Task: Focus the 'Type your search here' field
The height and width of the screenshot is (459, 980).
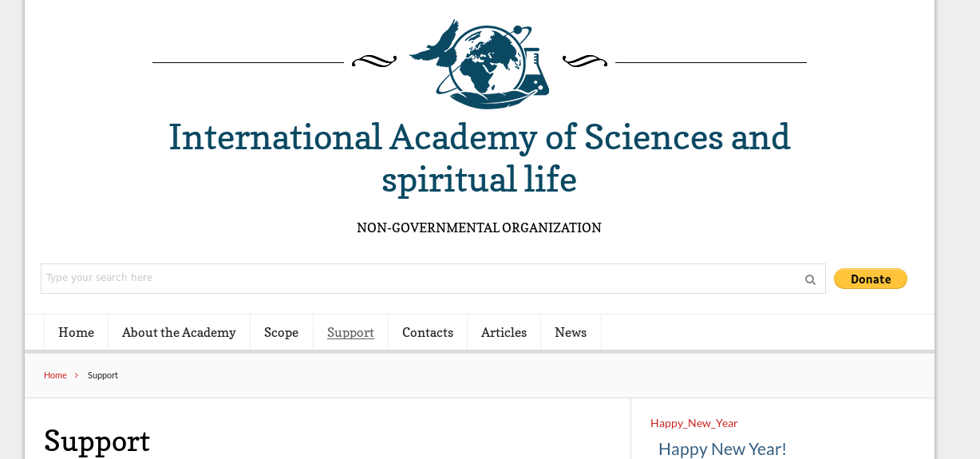Action: [x=419, y=279]
